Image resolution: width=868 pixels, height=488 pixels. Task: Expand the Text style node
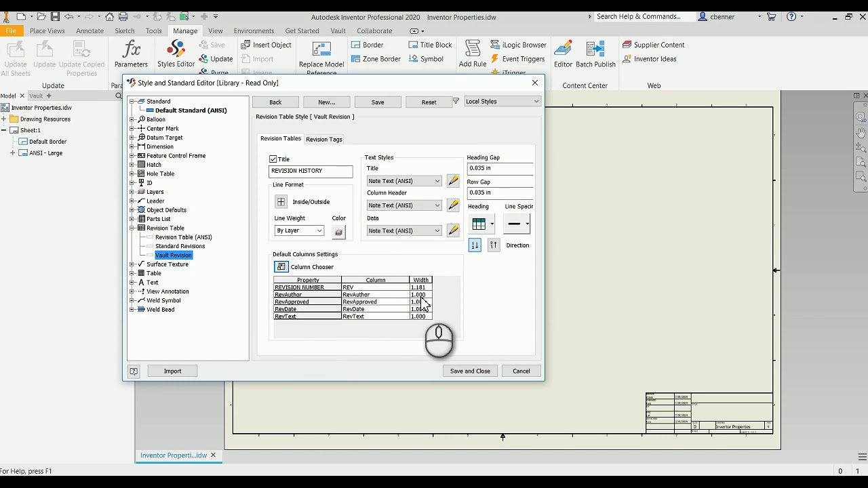tap(132, 283)
